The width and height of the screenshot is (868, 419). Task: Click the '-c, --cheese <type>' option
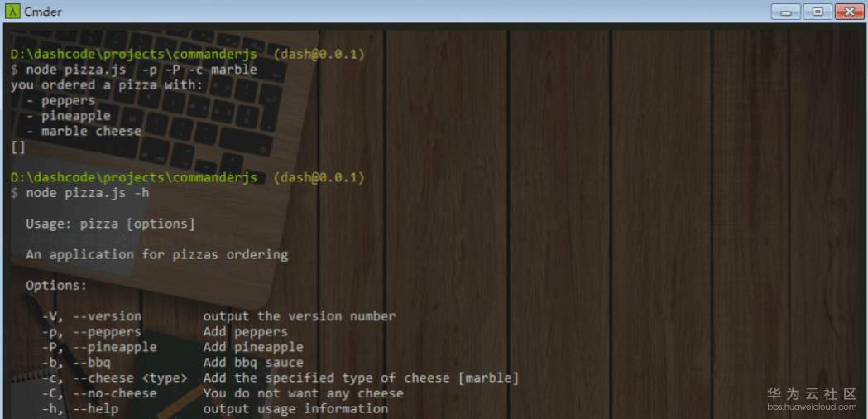(x=114, y=378)
